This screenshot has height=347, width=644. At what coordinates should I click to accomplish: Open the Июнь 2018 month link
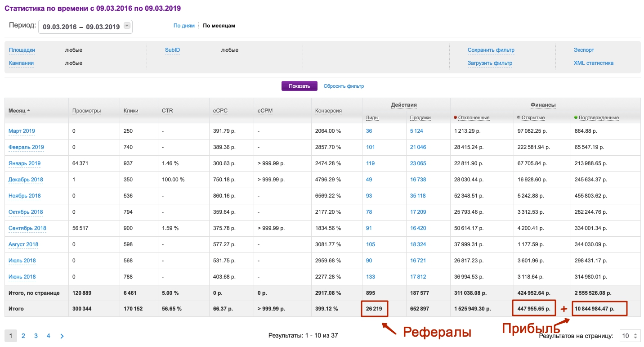(x=22, y=277)
